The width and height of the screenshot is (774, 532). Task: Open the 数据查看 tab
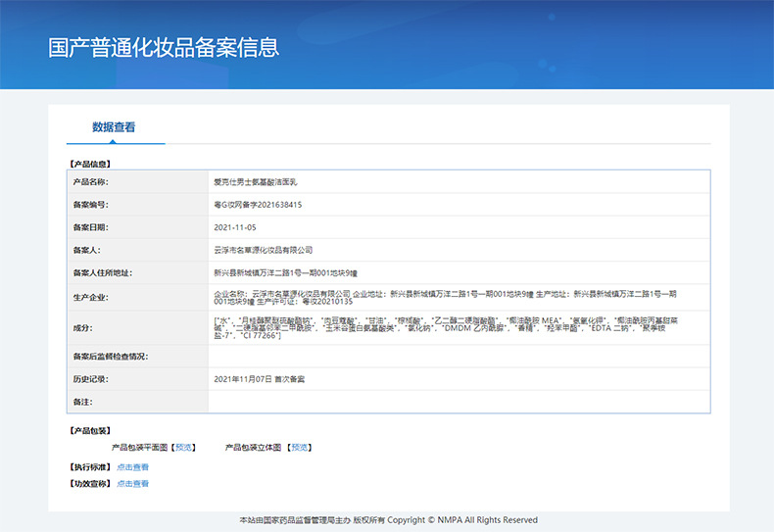click(114, 127)
